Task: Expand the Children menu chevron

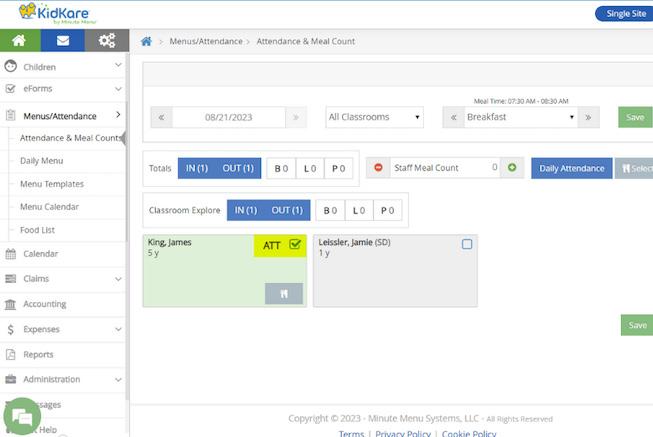Action: click(x=118, y=65)
